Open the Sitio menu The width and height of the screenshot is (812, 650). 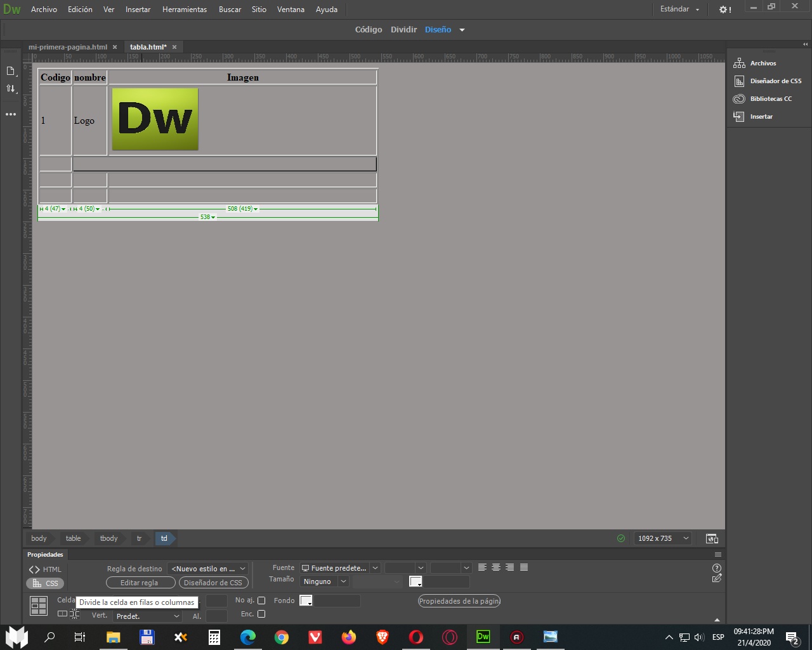click(259, 10)
